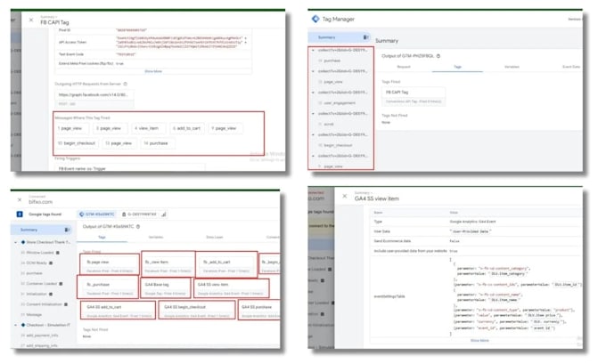
Task: Open info icon beside Output of GTM container
Action: click(138, 227)
